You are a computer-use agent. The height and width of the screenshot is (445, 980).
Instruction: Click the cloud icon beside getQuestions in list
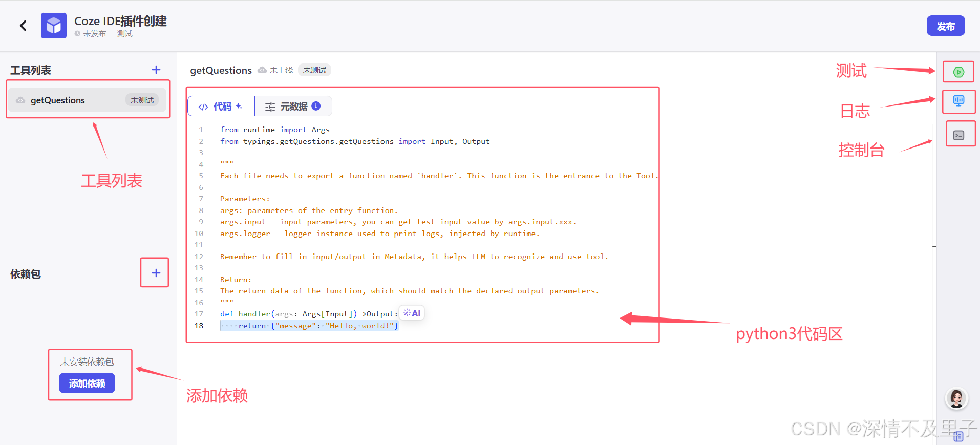pyautogui.click(x=20, y=100)
